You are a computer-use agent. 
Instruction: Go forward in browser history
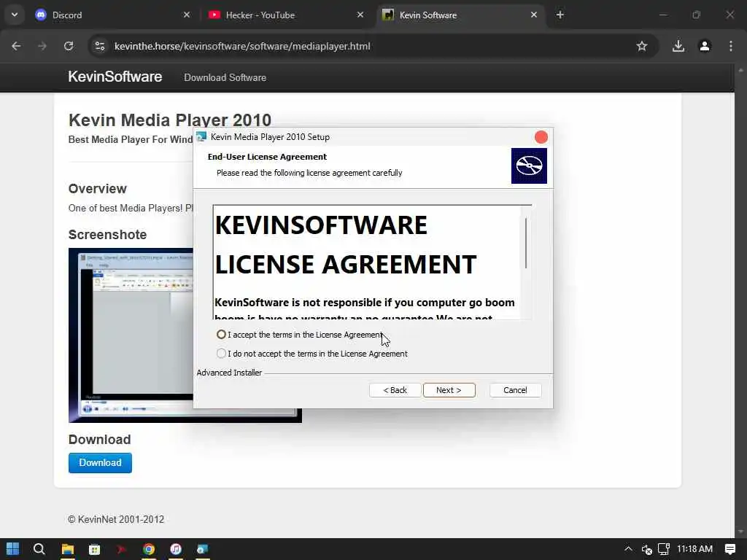coord(42,46)
